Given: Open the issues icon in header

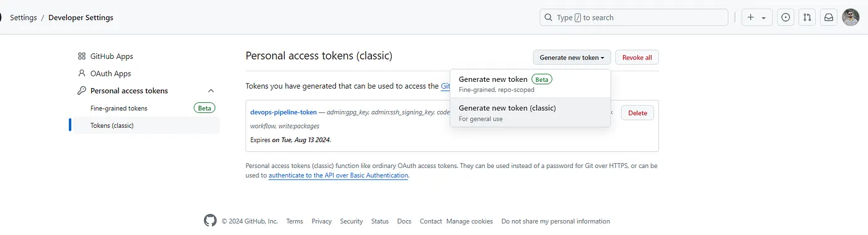Looking at the screenshot, I should coord(786,17).
